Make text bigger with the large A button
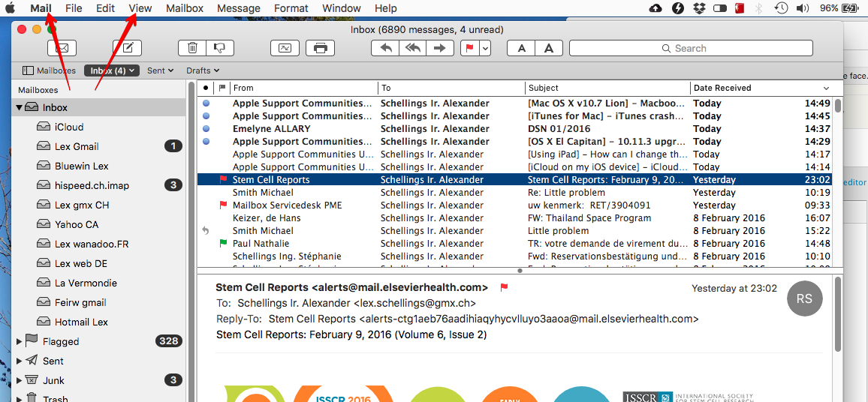 [x=549, y=48]
